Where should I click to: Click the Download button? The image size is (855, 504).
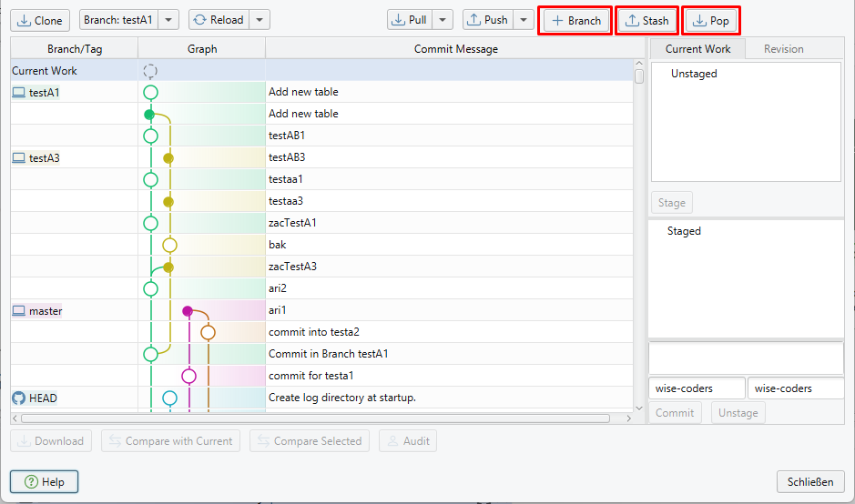tap(51, 441)
